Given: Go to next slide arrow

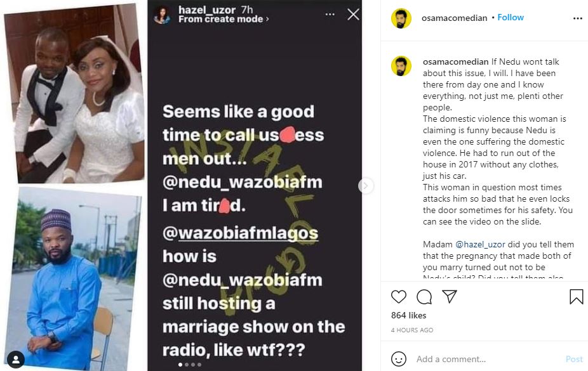Looking at the screenshot, I should (x=366, y=186).
